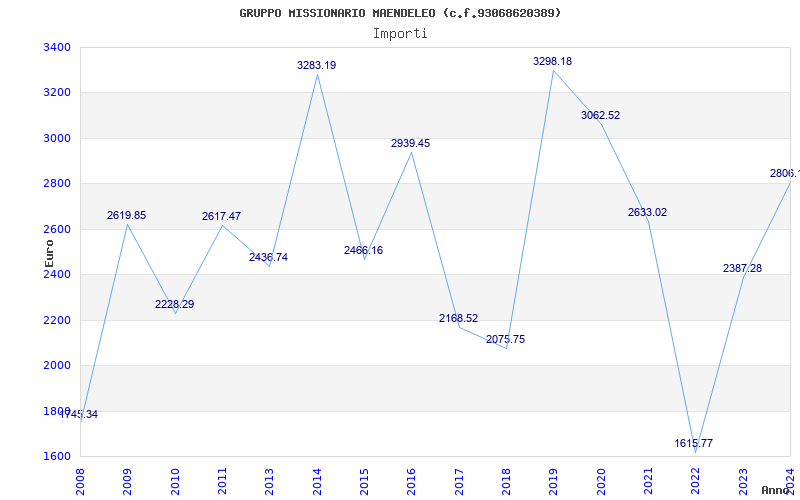Click the y-axis label 2400
The height and width of the screenshot is (500, 800).
(57, 274)
